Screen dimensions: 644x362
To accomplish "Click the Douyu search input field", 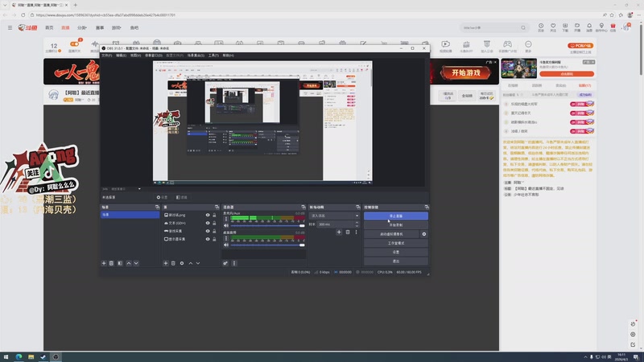I will (491, 28).
